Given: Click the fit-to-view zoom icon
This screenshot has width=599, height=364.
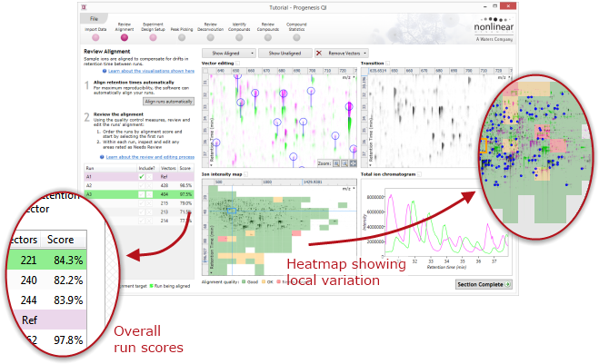Looking at the screenshot, I should point(353,163).
